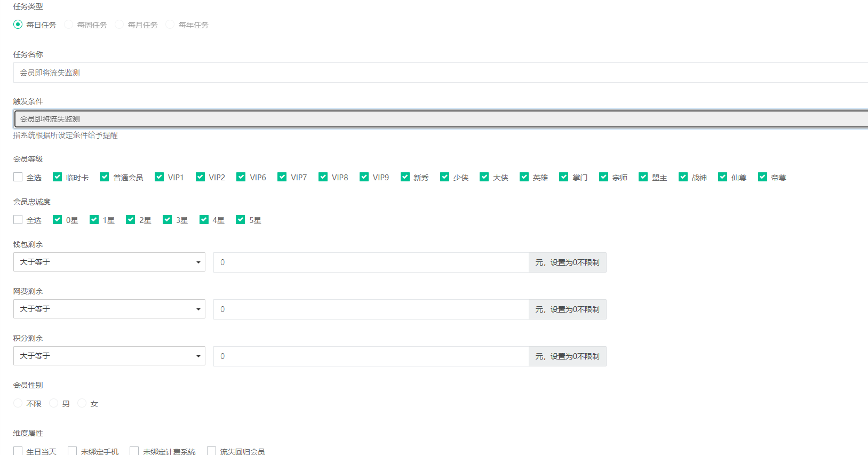868x455 pixels.
Task: Click the 钱包剩余 amount input
Action: point(371,262)
